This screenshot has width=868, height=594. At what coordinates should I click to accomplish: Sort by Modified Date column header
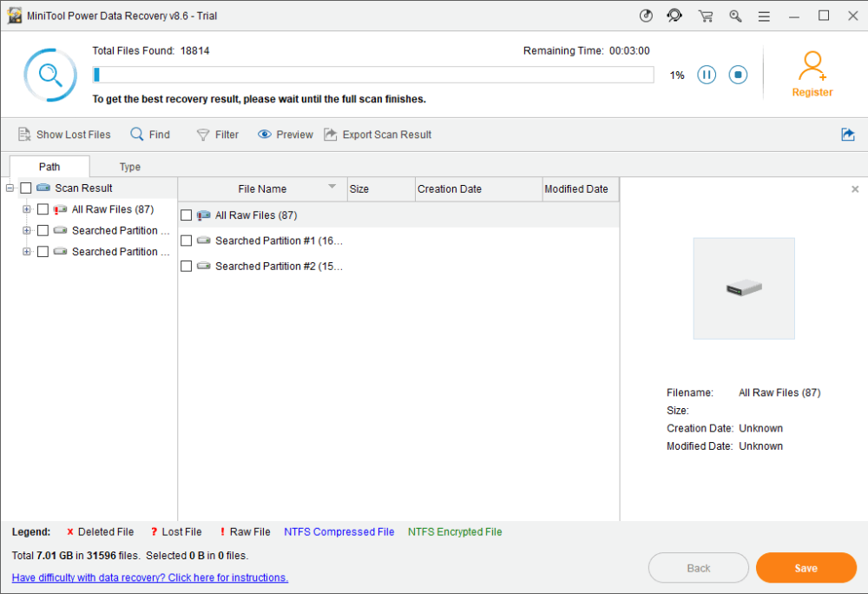581,188
